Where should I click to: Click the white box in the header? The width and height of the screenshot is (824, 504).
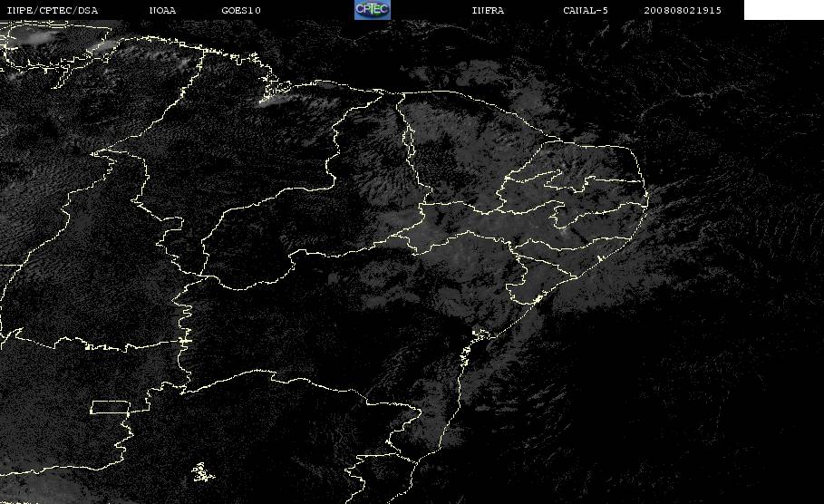click(784, 10)
